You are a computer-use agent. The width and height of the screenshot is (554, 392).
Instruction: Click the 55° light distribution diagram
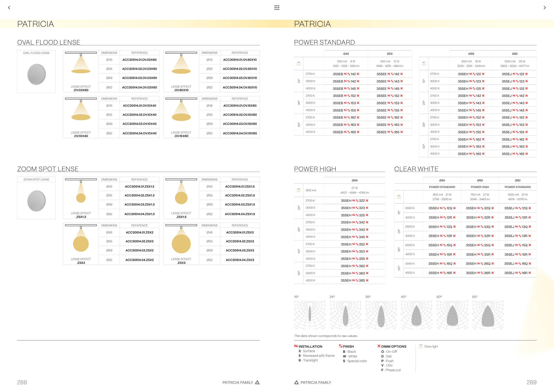coord(488,315)
